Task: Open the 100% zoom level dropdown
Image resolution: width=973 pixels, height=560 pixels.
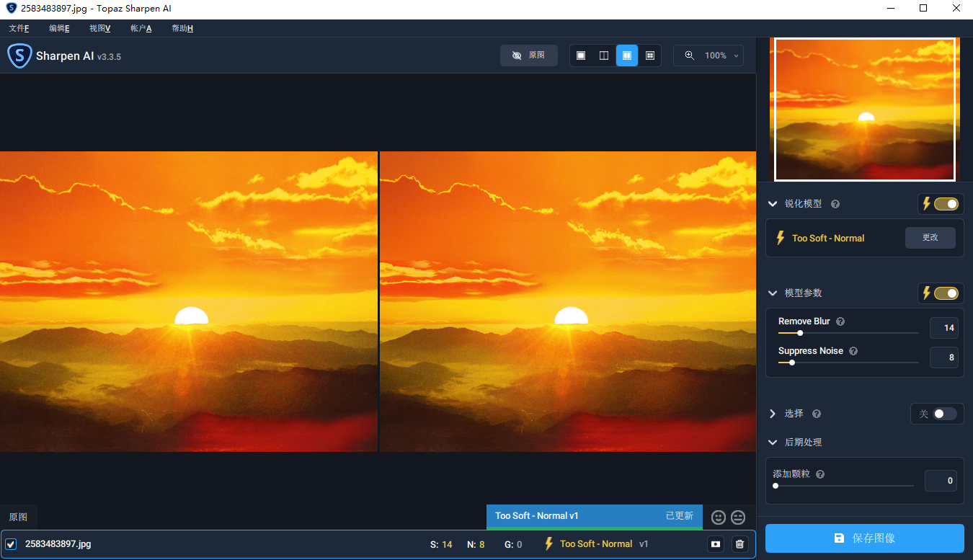Action: (708, 55)
